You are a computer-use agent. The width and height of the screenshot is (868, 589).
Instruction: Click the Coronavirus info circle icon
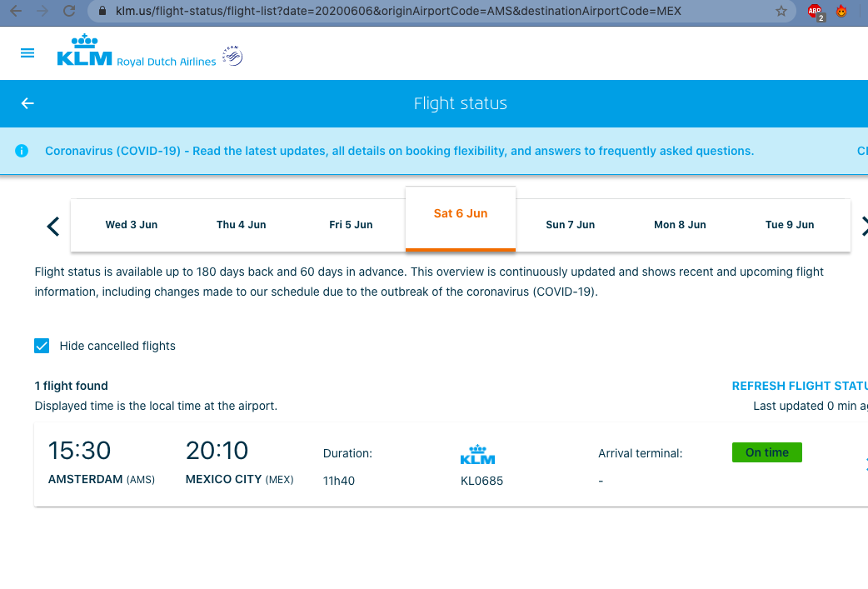22,151
